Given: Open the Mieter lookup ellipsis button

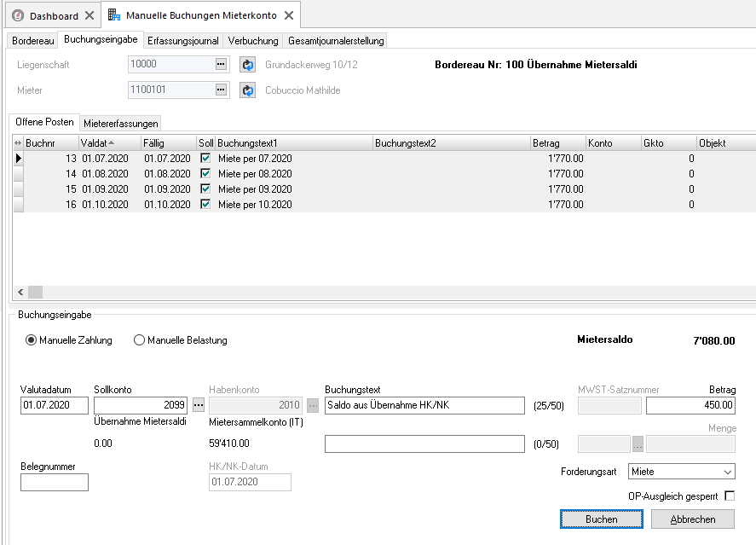Looking at the screenshot, I should click(x=221, y=90).
